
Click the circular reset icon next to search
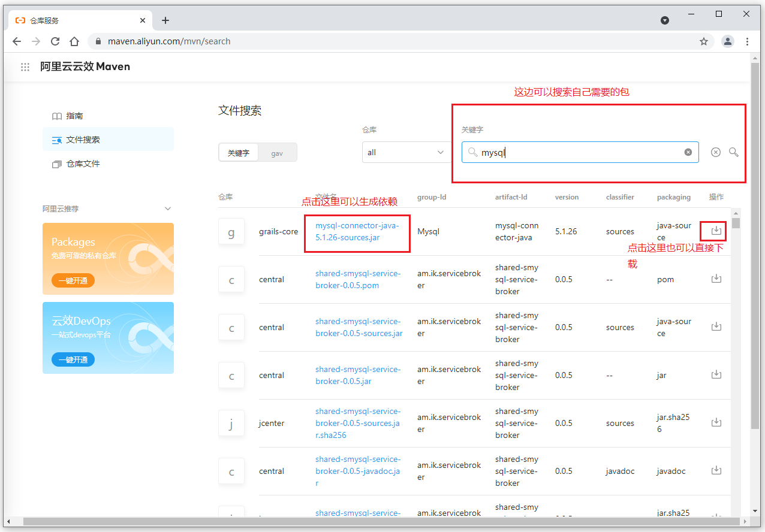[715, 152]
